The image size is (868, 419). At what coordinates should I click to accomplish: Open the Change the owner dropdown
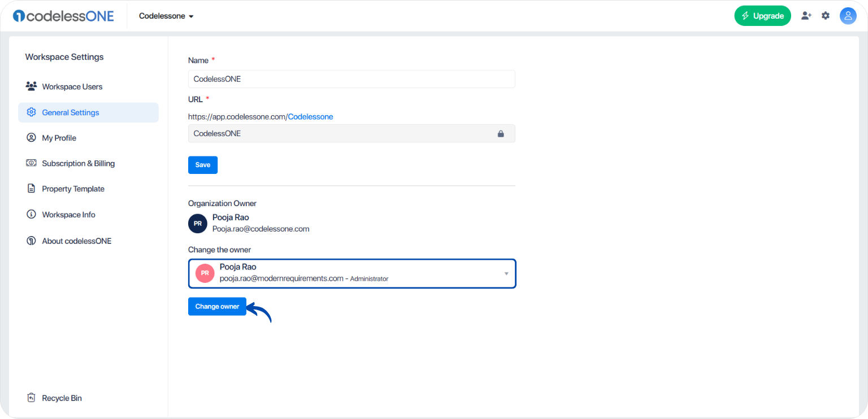point(351,273)
